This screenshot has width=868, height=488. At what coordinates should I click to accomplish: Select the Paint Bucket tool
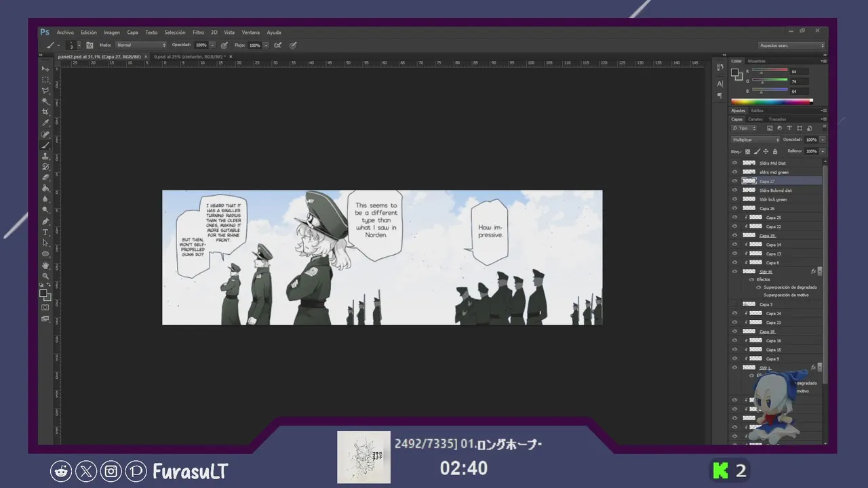45,188
